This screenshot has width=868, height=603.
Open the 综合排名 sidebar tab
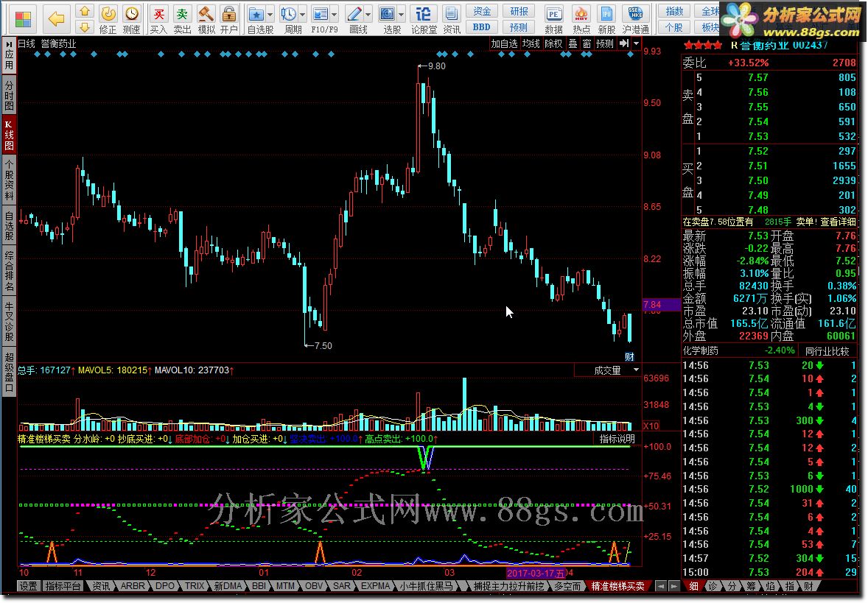9,271
